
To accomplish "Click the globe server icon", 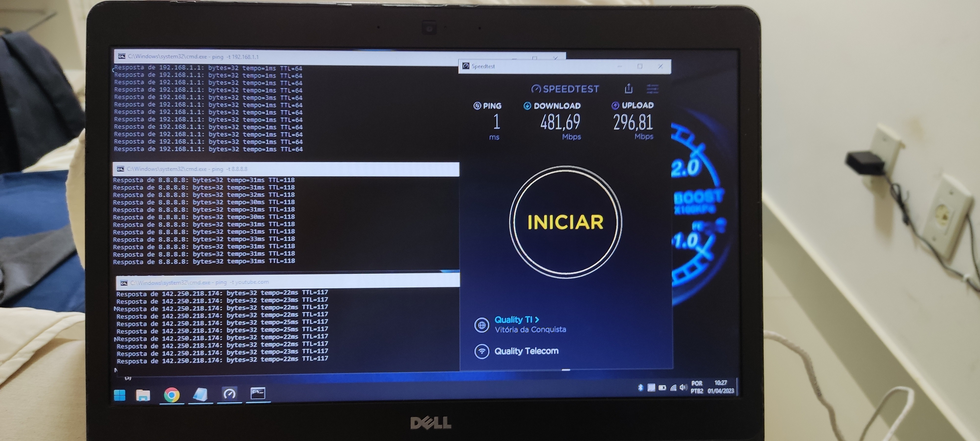I will coord(482,325).
